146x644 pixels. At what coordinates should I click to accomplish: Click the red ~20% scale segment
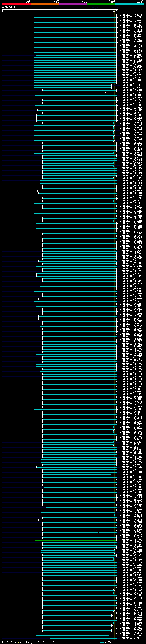pyautogui.click(x=16, y=4)
